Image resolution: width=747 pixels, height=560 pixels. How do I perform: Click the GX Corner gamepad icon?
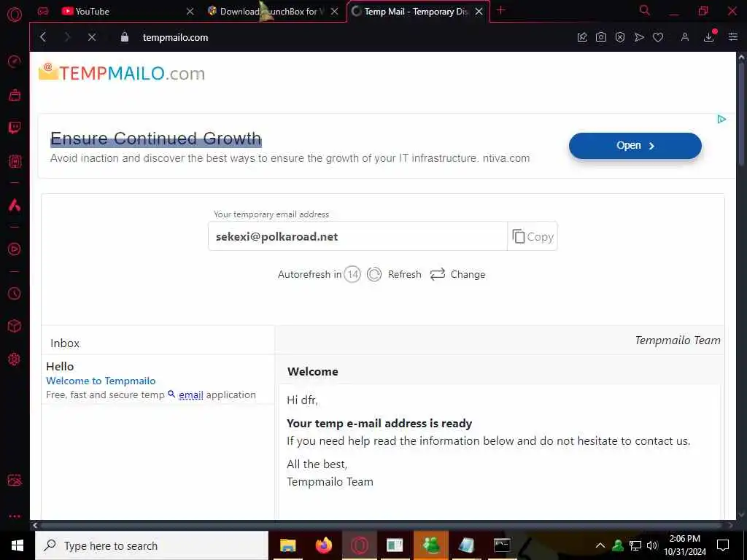(43, 11)
